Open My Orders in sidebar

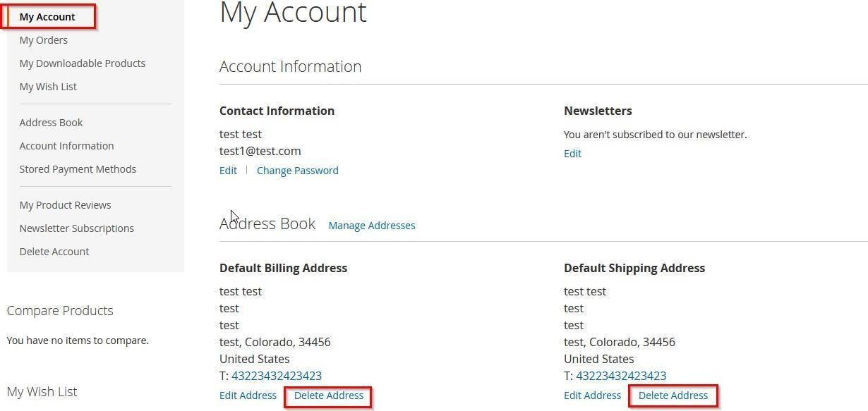[43, 40]
